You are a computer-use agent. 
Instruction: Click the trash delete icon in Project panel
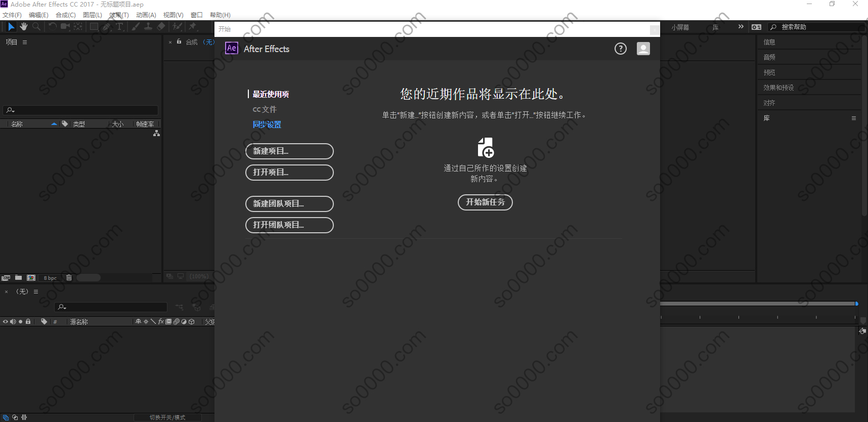tap(69, 278)
